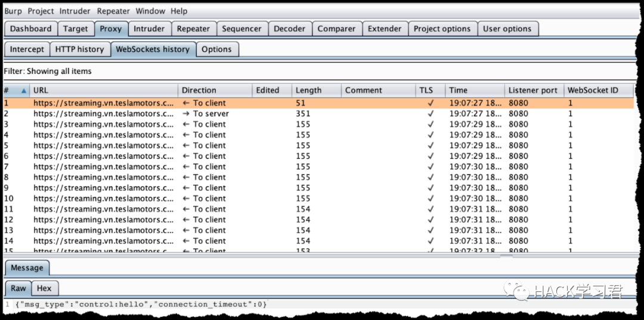Open the proxy Options sub-tab
The width and height of the screenshot is (644, 320).
[217, 49]
